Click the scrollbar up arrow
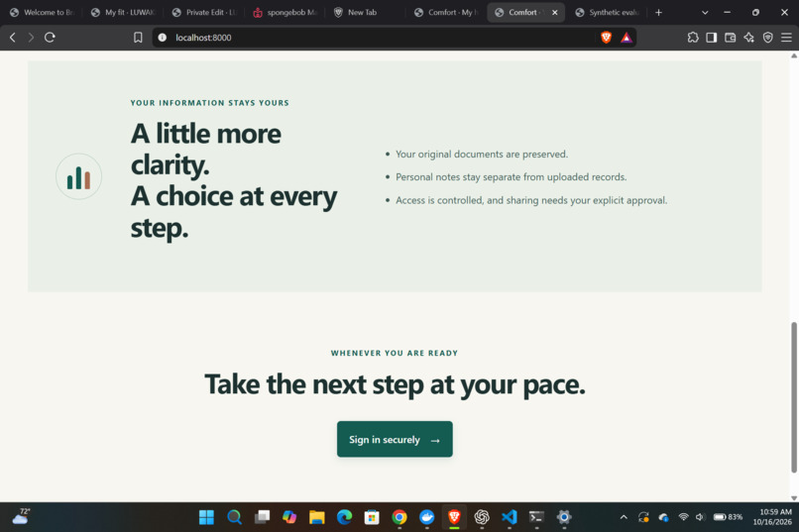Screen dimensions: 799x532 click(793, 55)
